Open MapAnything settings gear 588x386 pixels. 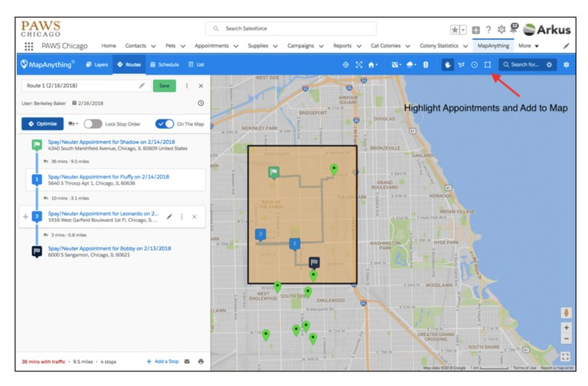[567, 64]
